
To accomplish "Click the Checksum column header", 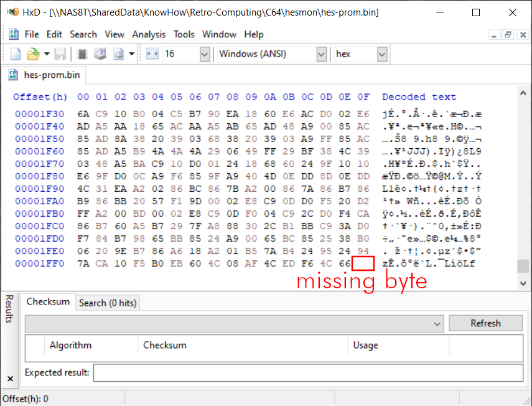I will click(164, 345).
